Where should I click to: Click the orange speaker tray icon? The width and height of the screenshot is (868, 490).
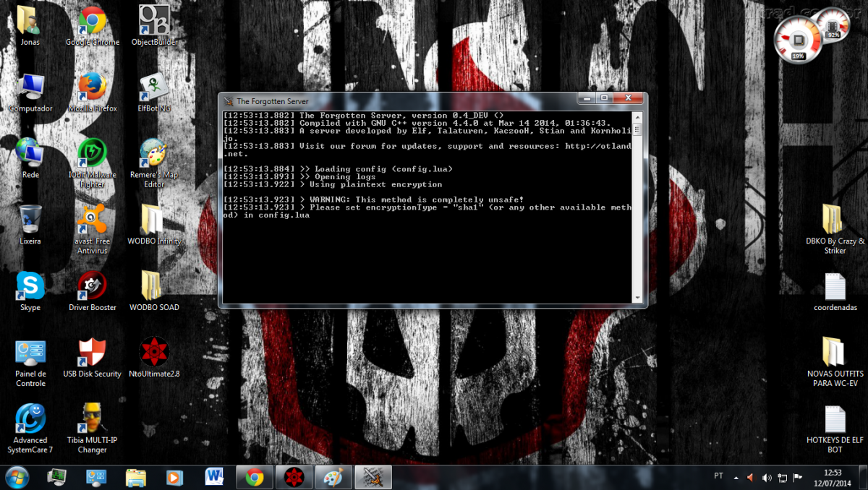pos(750,478)
